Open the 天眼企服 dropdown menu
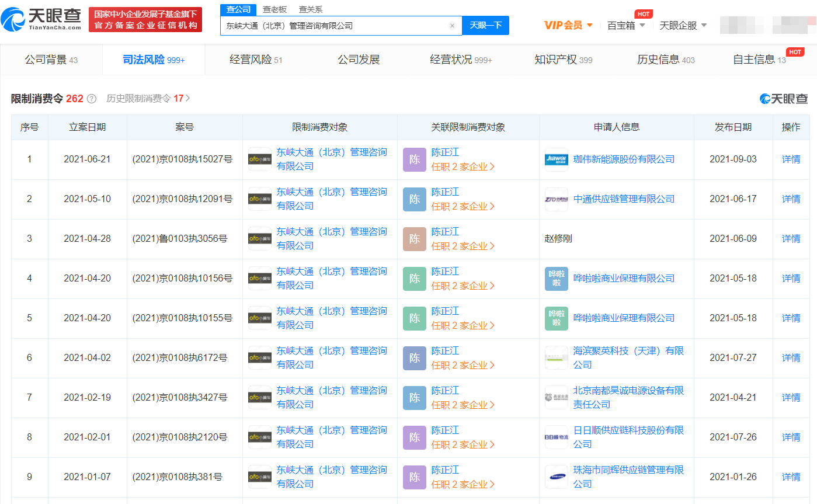Screen dimensions: 817x504 click(x=683, y=25)
